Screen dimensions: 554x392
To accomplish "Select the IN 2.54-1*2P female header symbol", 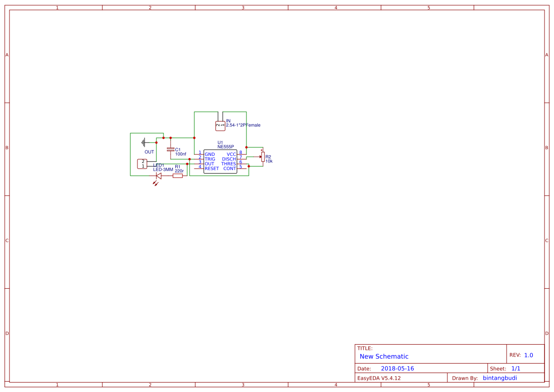I will [220, 125].
